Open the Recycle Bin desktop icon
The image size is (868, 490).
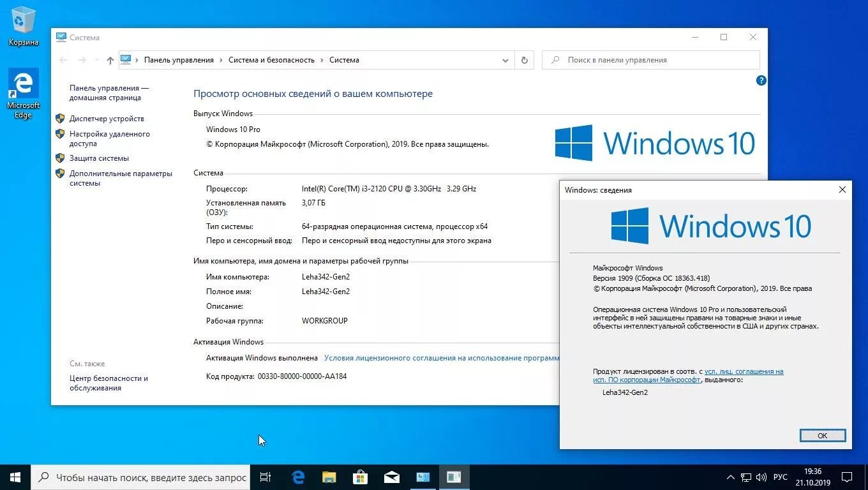tap(23, 26)
